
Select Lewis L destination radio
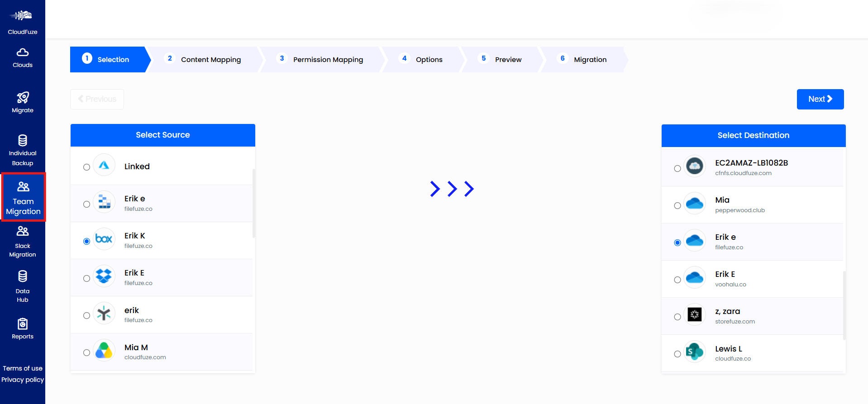(677, 354)
